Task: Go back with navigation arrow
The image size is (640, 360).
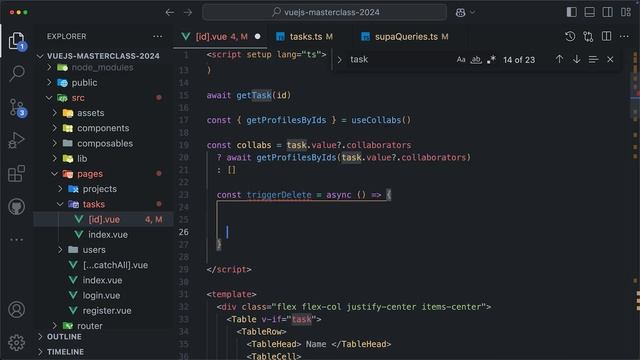Action: 170,12
